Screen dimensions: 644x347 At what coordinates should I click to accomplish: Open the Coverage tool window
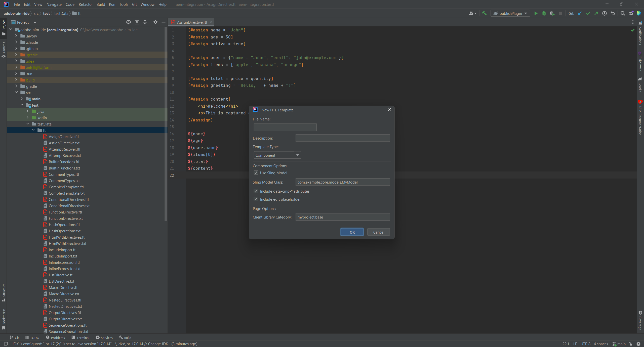click(x=640, y=321)
